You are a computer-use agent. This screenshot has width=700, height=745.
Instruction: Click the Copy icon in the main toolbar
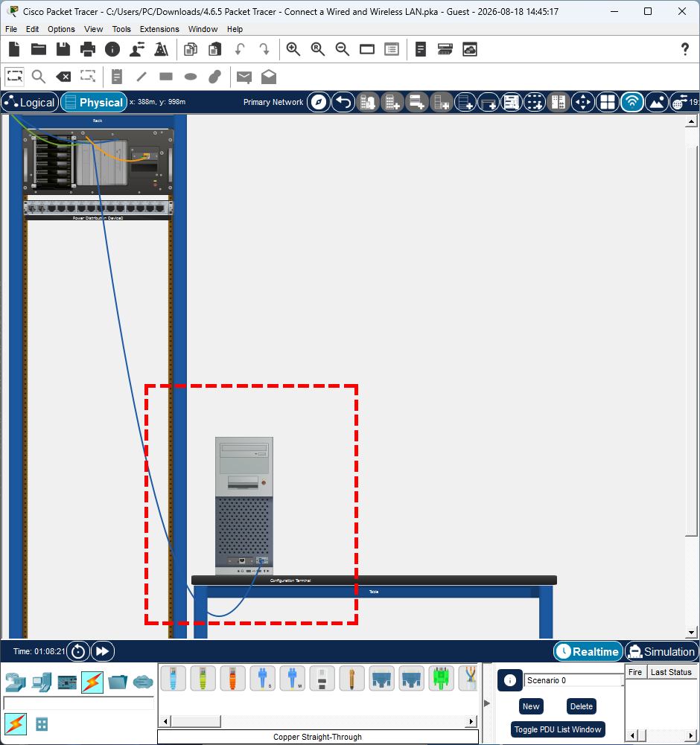tap(191, 49)
